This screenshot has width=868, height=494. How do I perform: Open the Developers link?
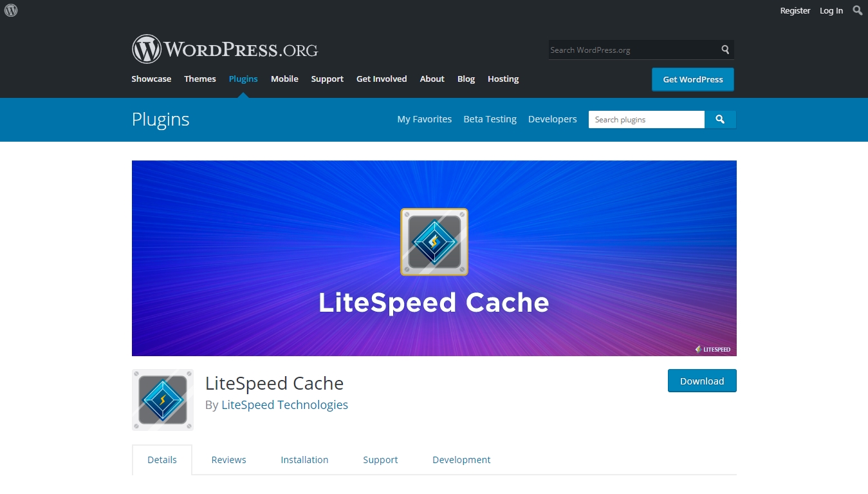553,119
